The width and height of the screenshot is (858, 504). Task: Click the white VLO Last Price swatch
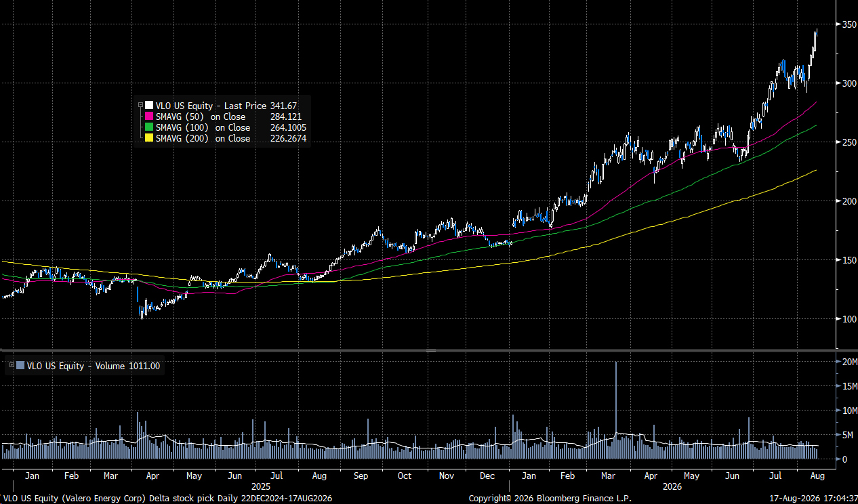coord(149,106)
